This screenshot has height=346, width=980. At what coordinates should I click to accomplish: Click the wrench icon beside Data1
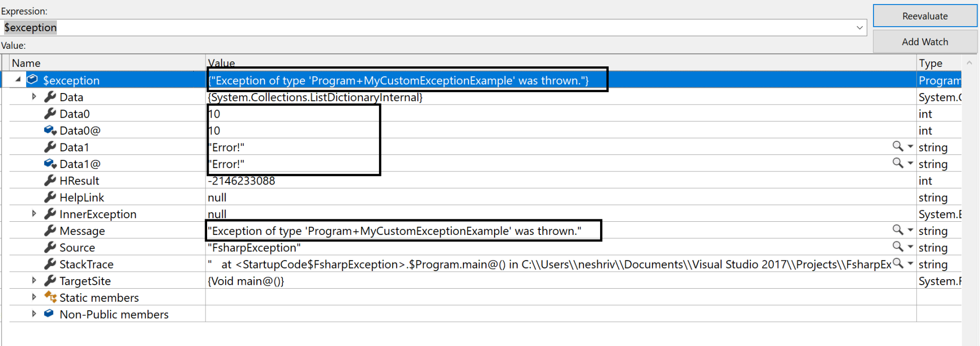[50, 147]
